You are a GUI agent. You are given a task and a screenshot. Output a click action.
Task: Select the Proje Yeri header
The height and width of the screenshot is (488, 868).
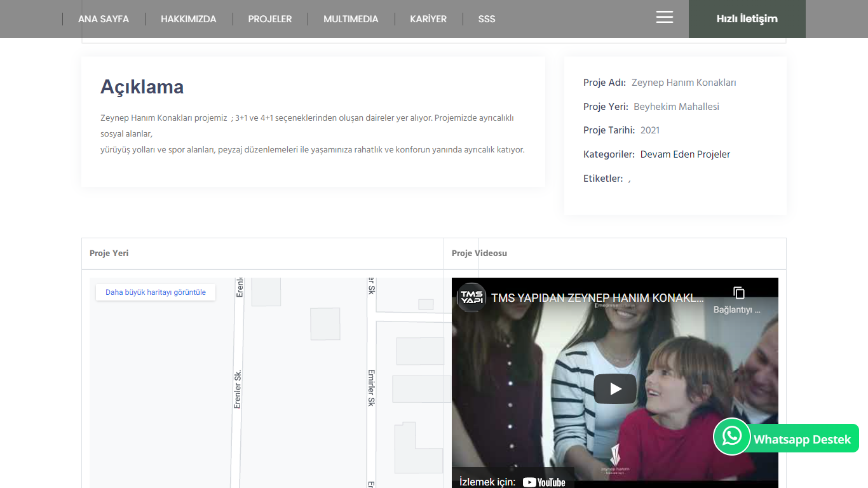tap(109, 254)
